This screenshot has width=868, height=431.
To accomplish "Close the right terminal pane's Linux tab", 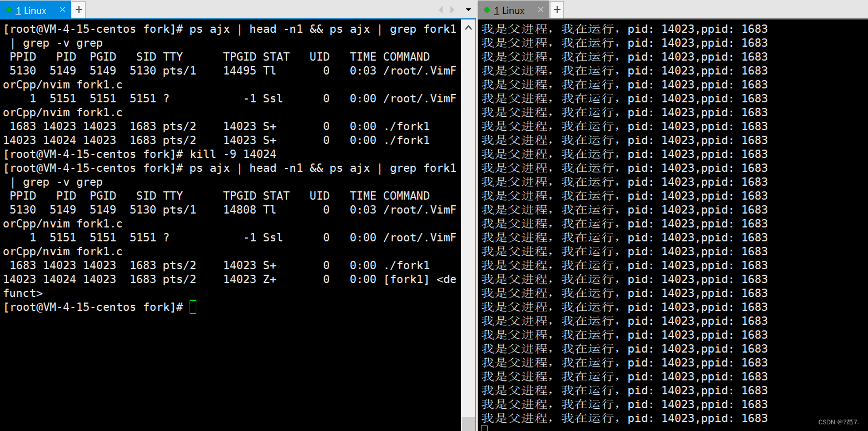I will click(540, 10).
